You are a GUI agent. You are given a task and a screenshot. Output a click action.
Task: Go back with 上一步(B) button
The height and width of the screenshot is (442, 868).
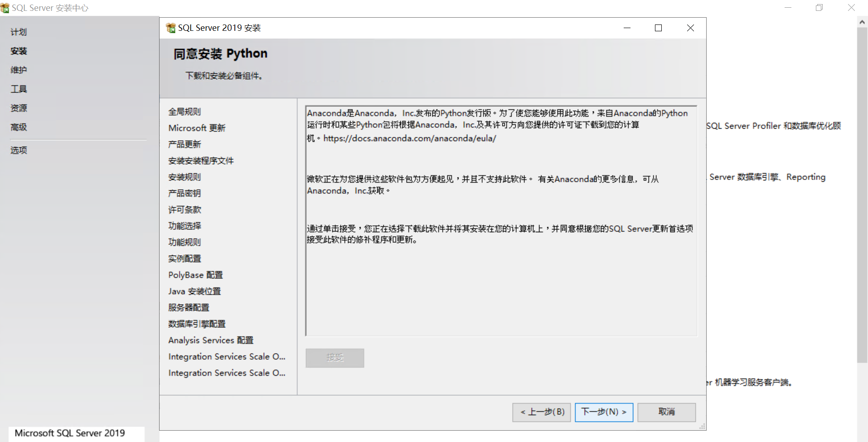point(542,412)
